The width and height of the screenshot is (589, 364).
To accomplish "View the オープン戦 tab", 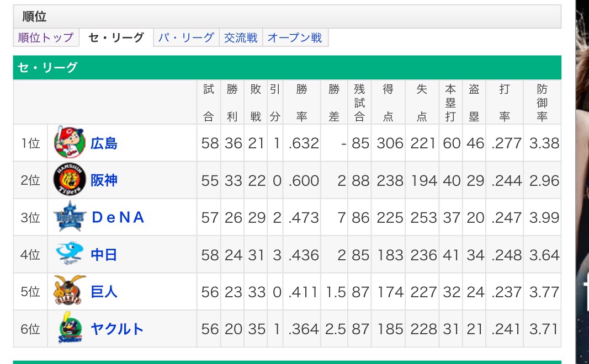I will coord(295,38).
